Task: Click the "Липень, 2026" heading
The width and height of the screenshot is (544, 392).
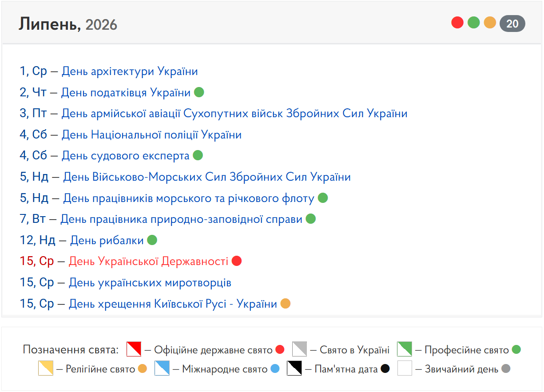Action: (x=68, y=24)
